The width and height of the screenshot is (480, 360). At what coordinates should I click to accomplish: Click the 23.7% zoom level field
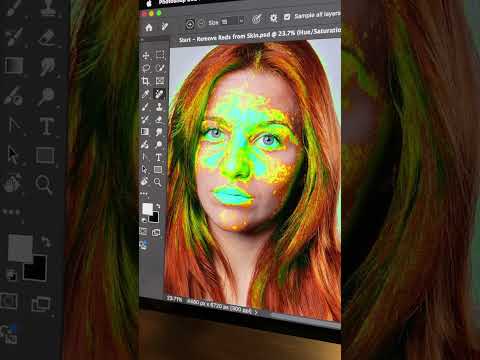pos(174,299)
